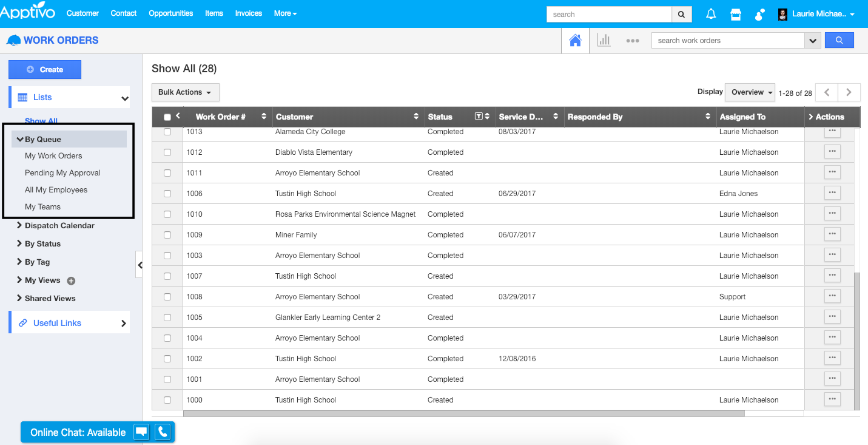Click the connections icon beside the store
Image resolution: width=868 pixels, height=445 pixels.
coord(759,14)
